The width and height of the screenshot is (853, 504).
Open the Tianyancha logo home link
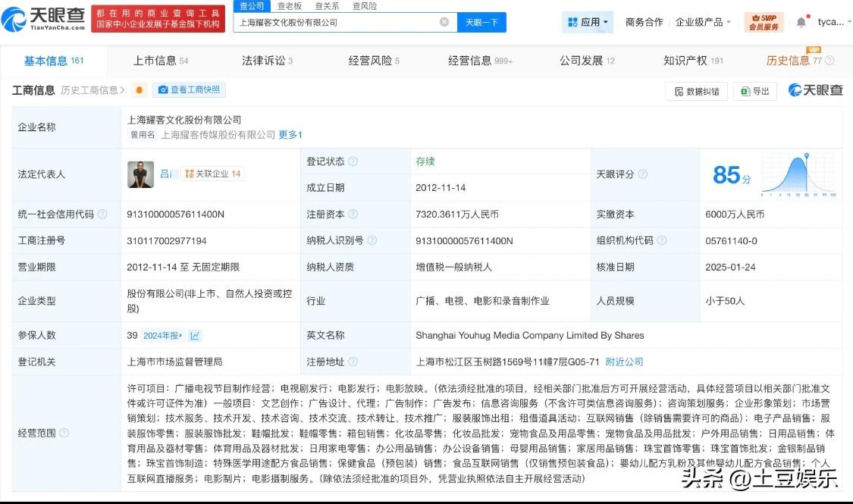tap(43, 20)
